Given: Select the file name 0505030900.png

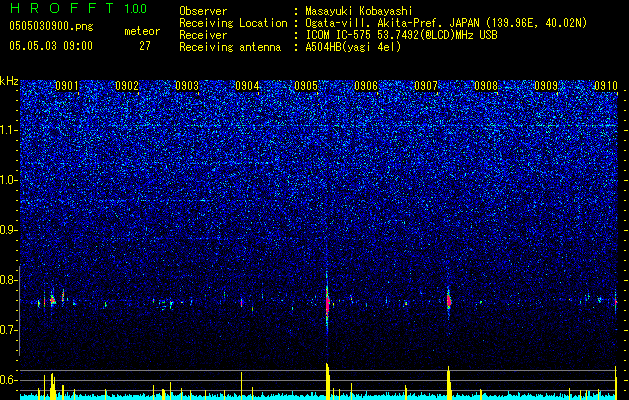Looking at the screenshot, I should 51,26.
